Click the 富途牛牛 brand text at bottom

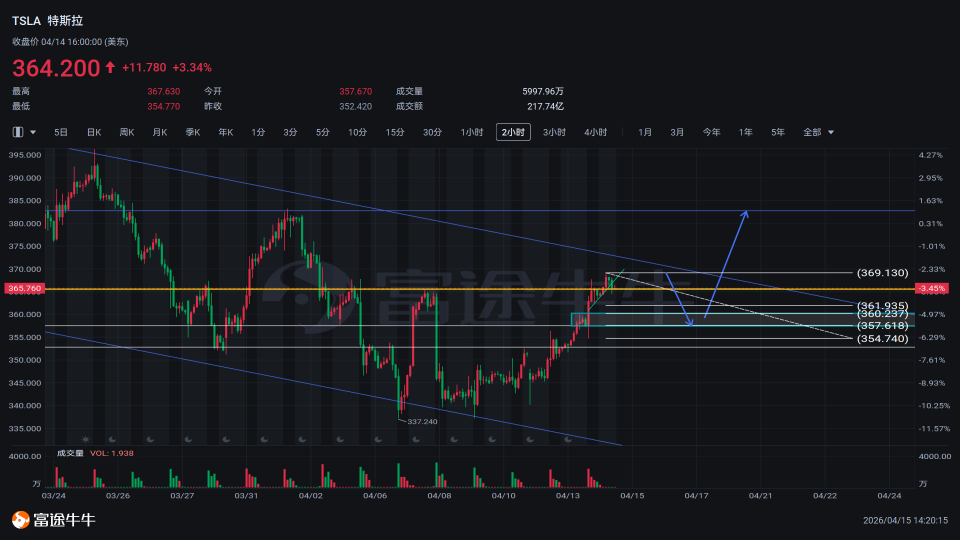point(64,520)
